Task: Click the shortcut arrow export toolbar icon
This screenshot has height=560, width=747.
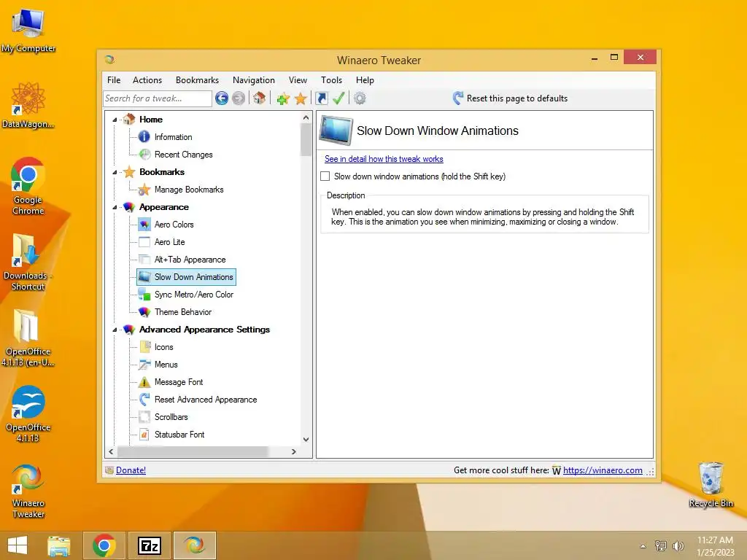Action: [322, 98]
